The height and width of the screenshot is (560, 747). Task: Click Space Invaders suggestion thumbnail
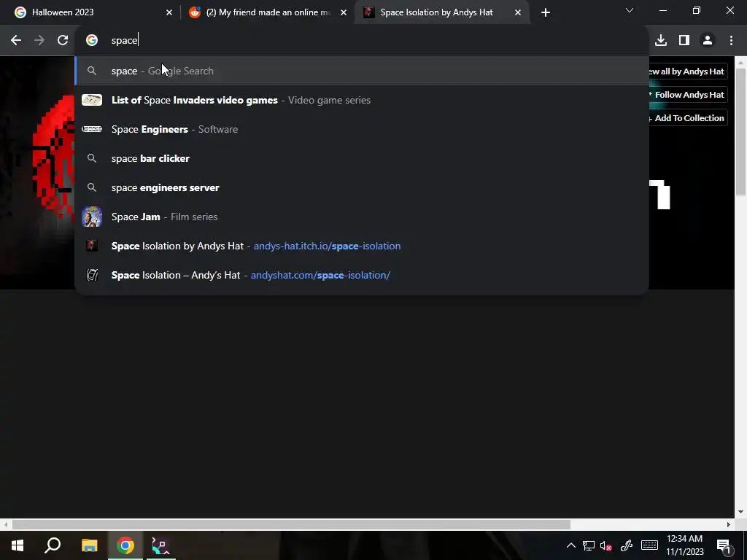click(91, 100)
